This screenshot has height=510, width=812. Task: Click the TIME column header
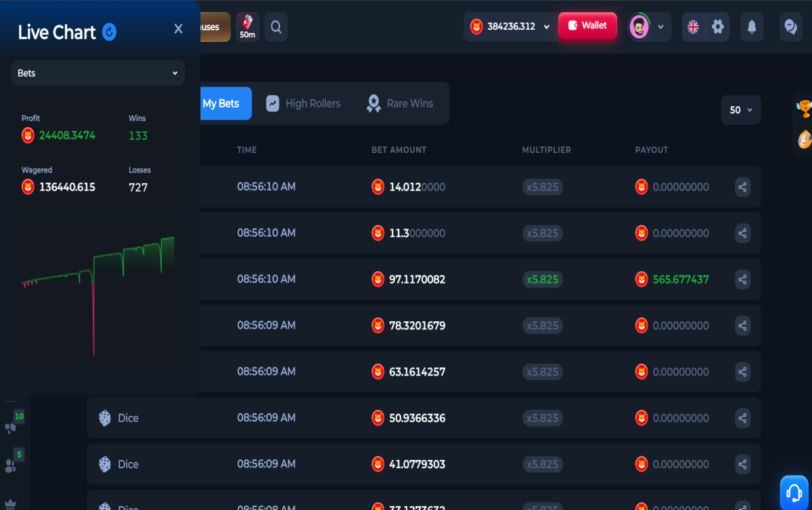click(247, 149)
